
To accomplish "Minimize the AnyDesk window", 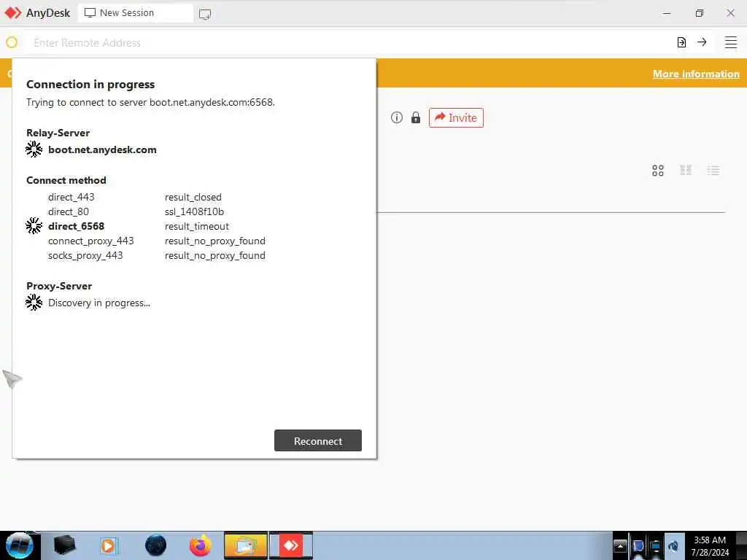I will click(667, 13).
